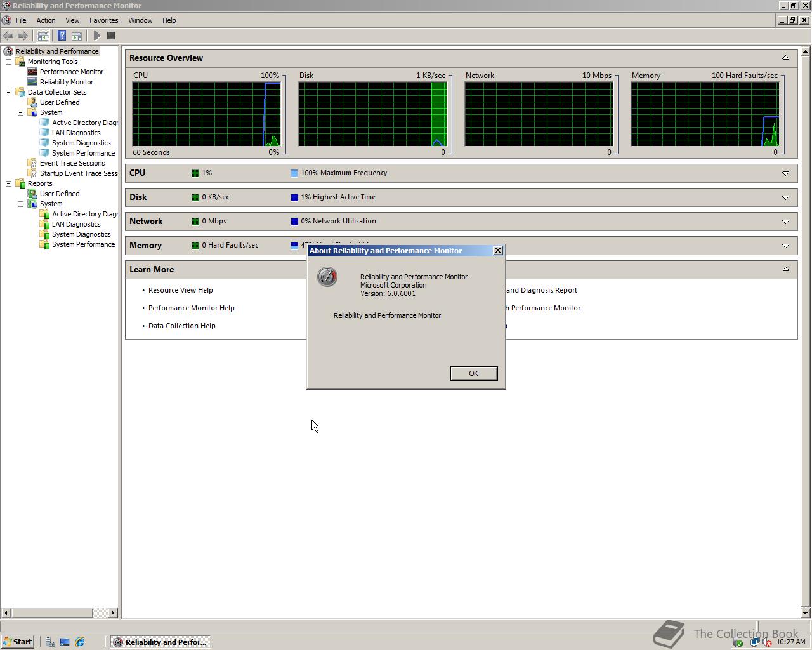
Task: Click the Event Trace Sessions folder icon
Action: pos(32,163)
